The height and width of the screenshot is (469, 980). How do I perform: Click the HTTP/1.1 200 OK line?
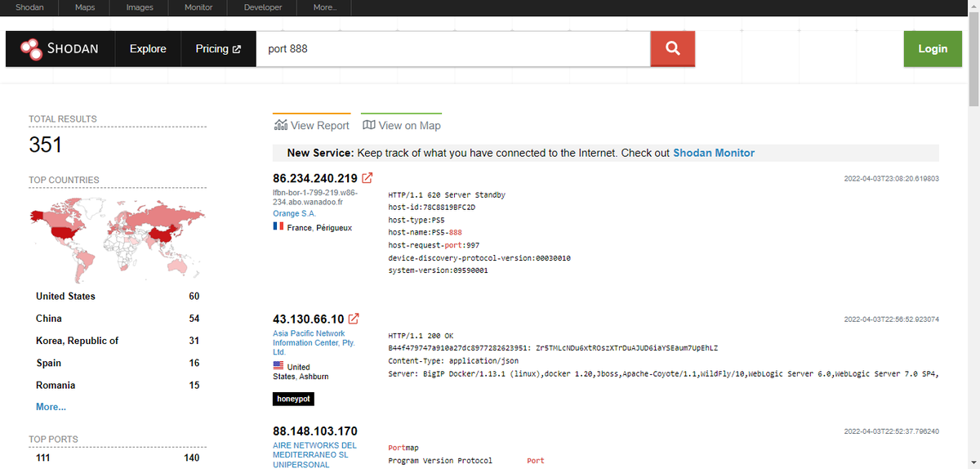[x=422, y=336]
